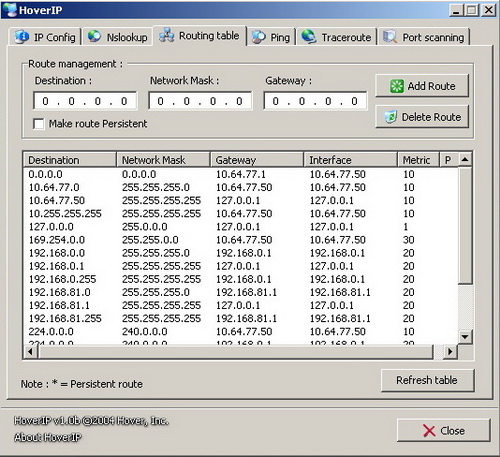
Task: Open the IP Config tab icon
Action: point(22,37)
